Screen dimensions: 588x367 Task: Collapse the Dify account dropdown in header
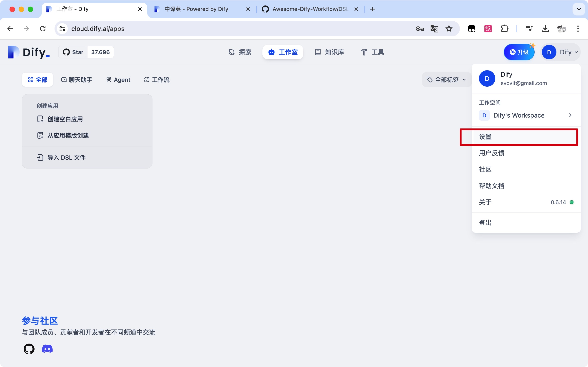560,52
